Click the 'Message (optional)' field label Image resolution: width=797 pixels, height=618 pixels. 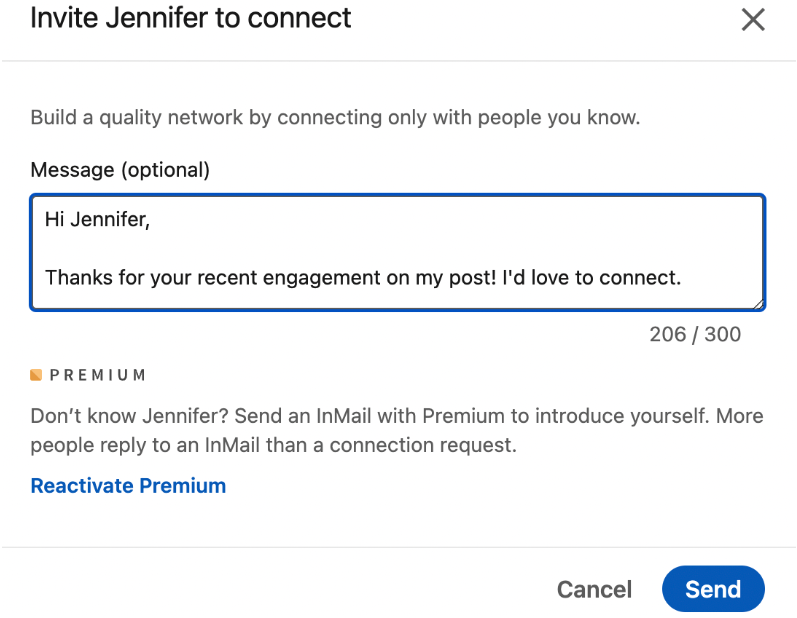click(x=120, y=170)
